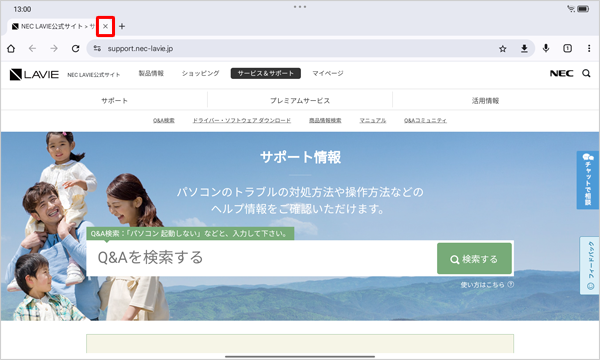
Task: Select the NEC LAVIE公式サイト tab
Action: [54, 26]
